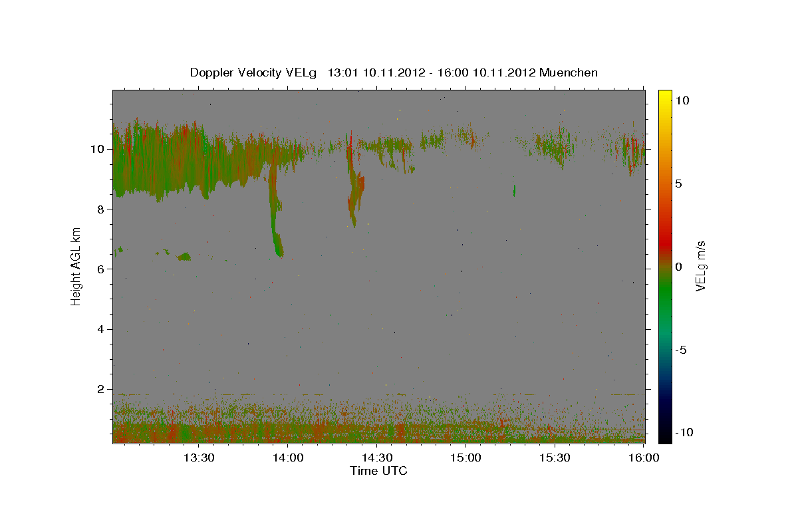Viewport: 798px width, 532px height.
Task: Click the colorbar label 10 at top
Action: 682,100
